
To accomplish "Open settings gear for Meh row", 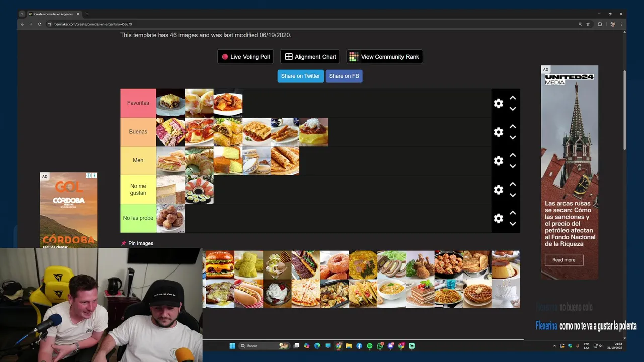I will (498, 160).
